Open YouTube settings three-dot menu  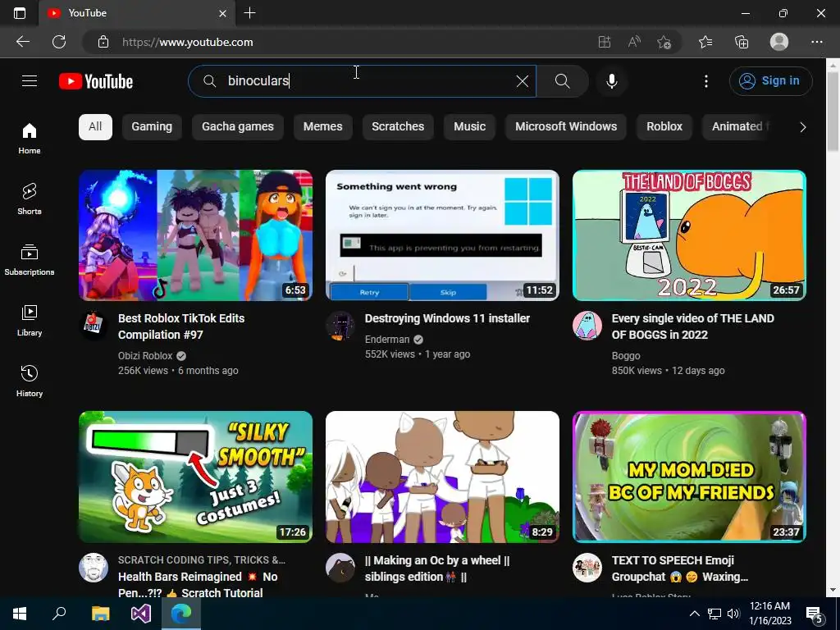(x=706, y=81)
